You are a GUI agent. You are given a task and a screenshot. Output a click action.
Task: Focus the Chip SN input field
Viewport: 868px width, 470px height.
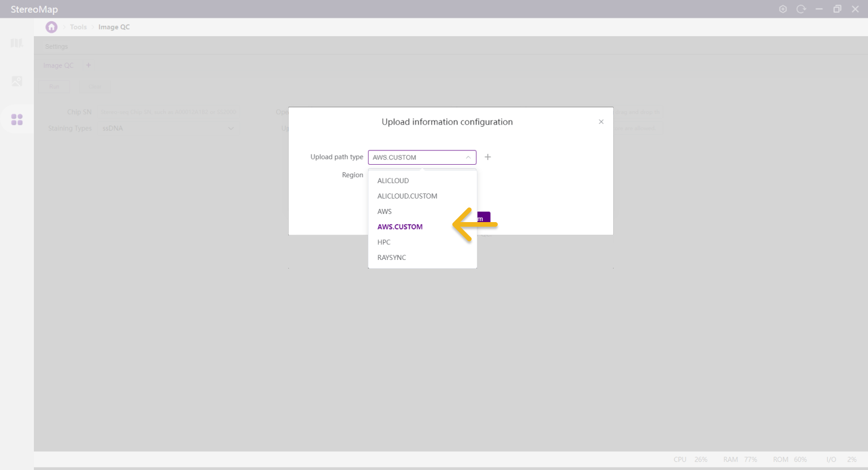point(169,112)
